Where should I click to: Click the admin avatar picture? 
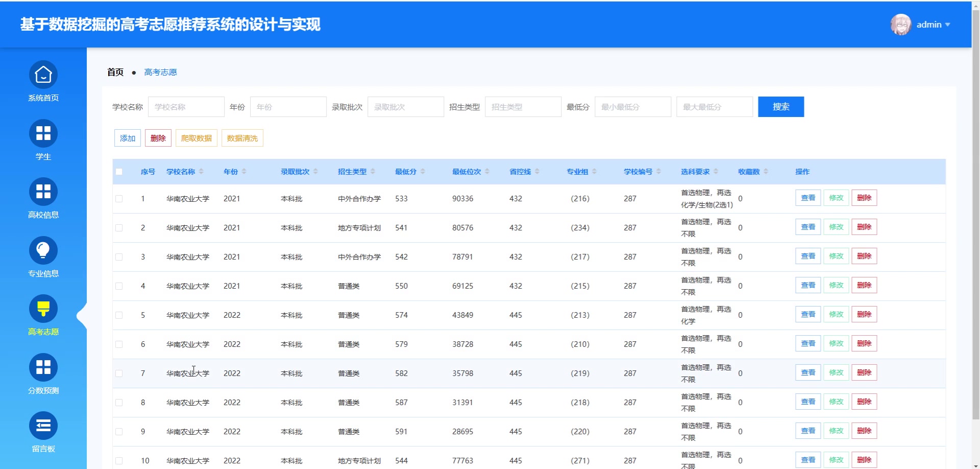[x=901, y=25]
